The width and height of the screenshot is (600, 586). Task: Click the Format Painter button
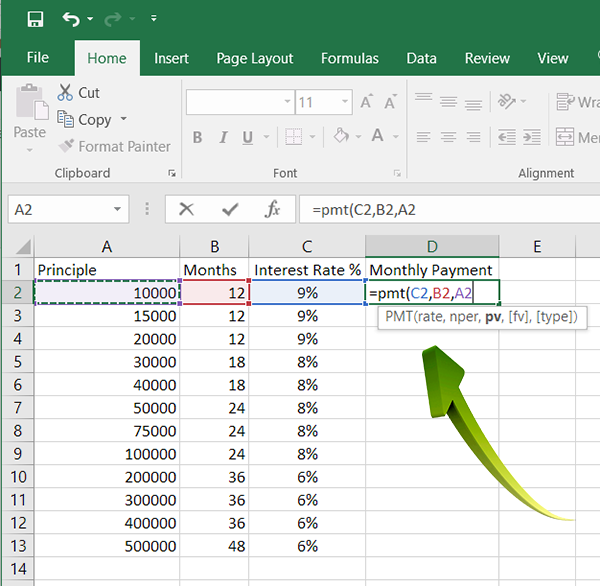[114, 146]
